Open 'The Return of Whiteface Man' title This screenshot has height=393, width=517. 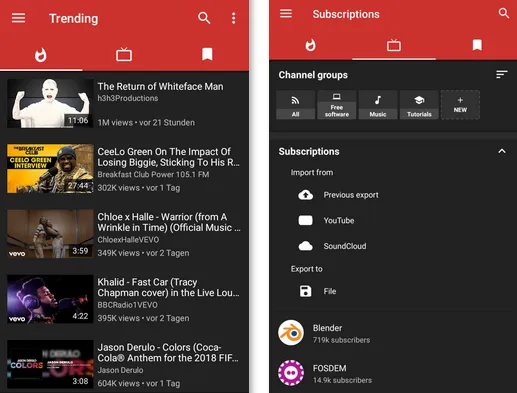click(x=160, y=86)
